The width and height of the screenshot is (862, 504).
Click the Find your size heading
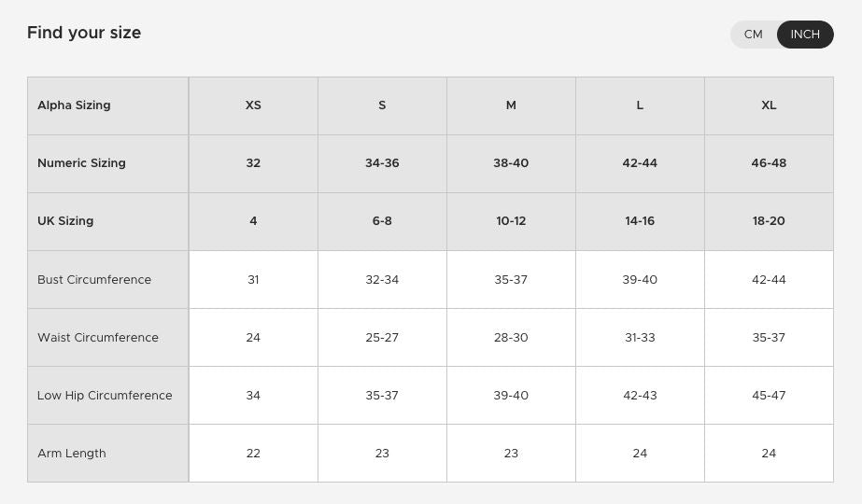[x=84, y=33]
